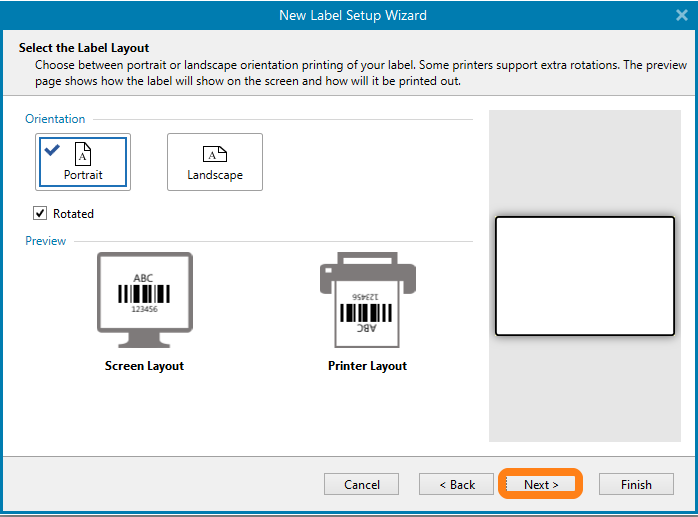Click the blue checkmark on Portrait

52,150
